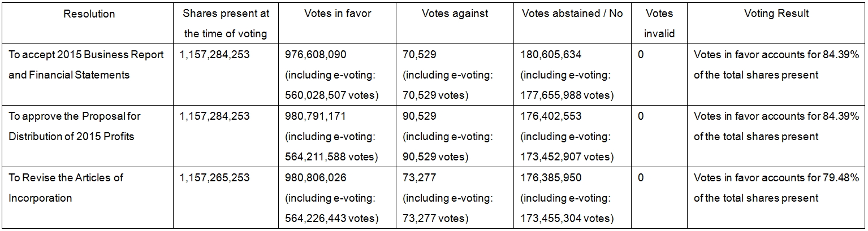Click the 176,385,950 abstained votes value

pos(551,178)
